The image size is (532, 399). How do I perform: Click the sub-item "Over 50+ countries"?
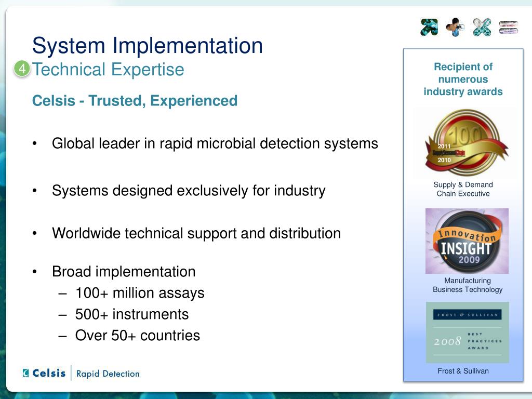(x=137, y=336)
